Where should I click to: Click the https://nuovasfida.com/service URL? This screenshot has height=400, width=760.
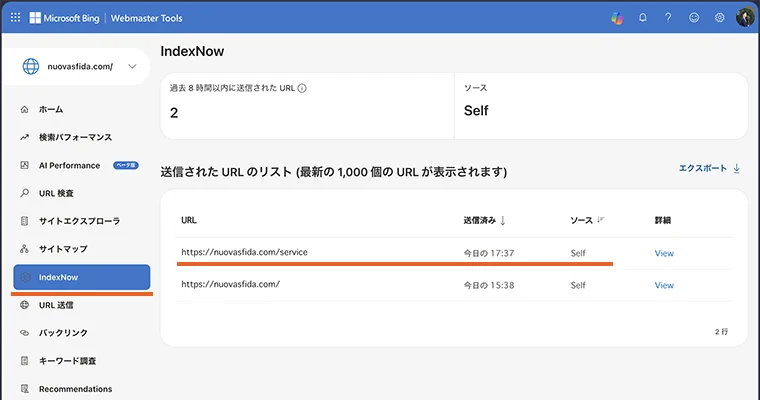(x=244, y=252)
